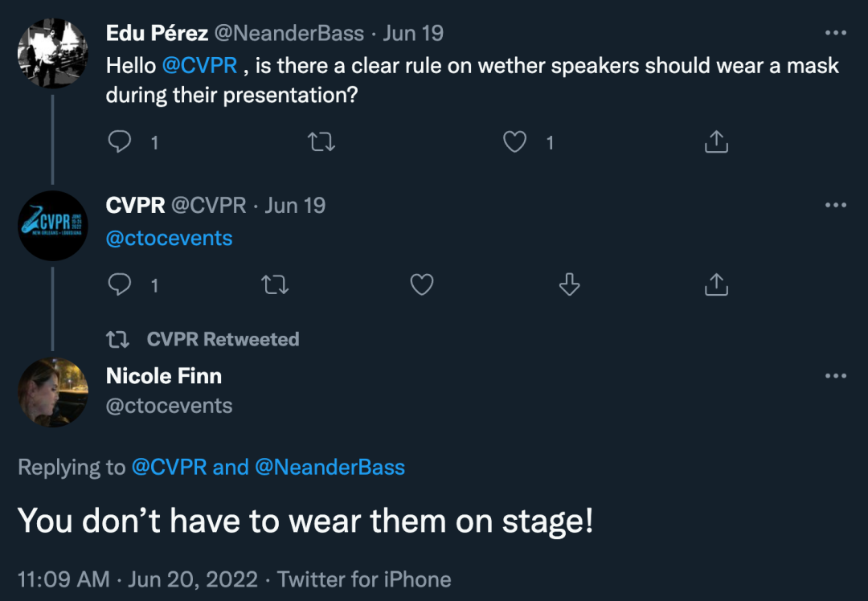Open the Twitter for iPhone source link
868x601 pixels.
[x=364, y=579]
